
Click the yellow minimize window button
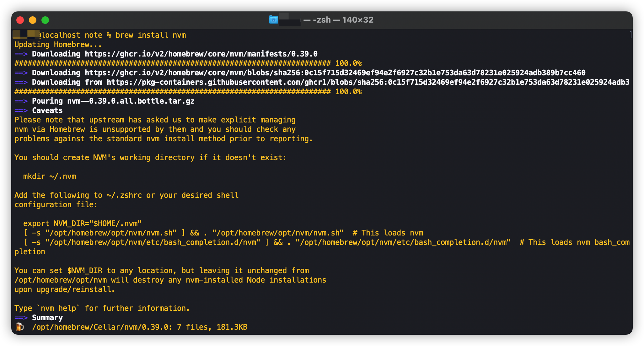pyautogui.click(x=33, y=20)
